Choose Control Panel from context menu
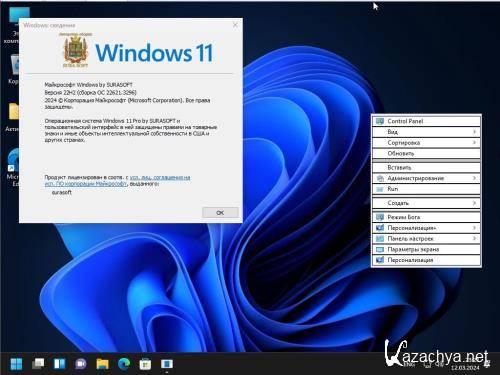The height and width of the screenshot is (375, 500). (x=426, y=121)
